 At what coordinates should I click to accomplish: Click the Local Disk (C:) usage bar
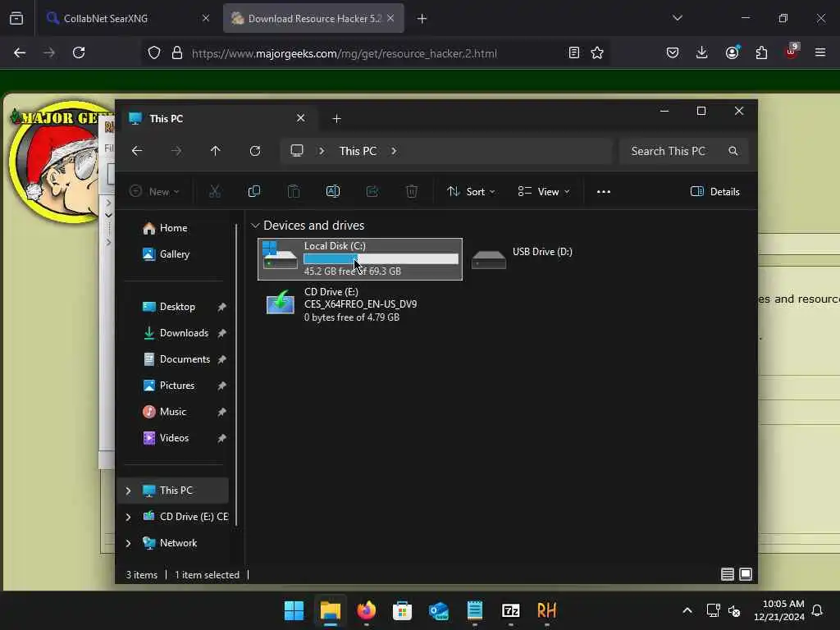tap(381, 258)
